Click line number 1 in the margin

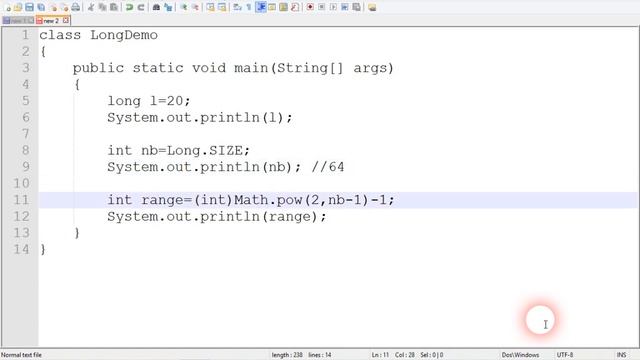(25, 35)
